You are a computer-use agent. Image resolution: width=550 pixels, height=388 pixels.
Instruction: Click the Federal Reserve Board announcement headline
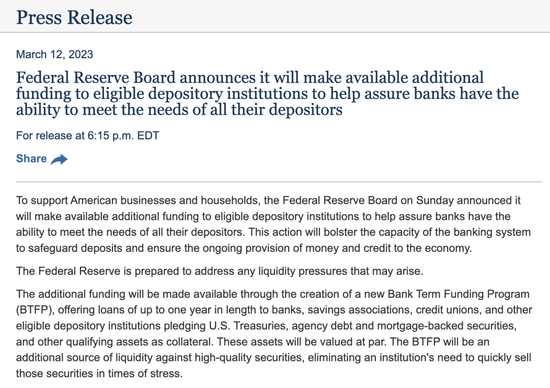(267, 94)
